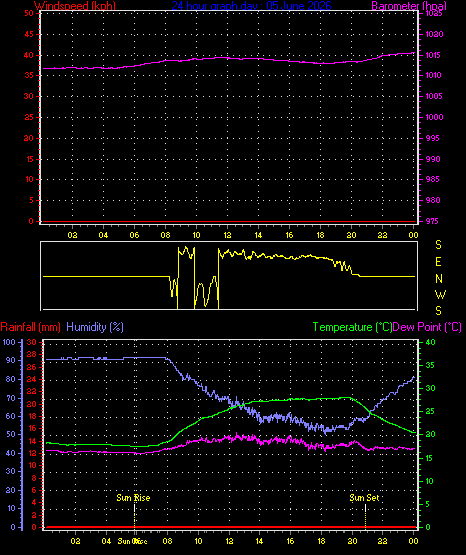Click the 975 value on barometer axis
466x555 pixels.
432,221
